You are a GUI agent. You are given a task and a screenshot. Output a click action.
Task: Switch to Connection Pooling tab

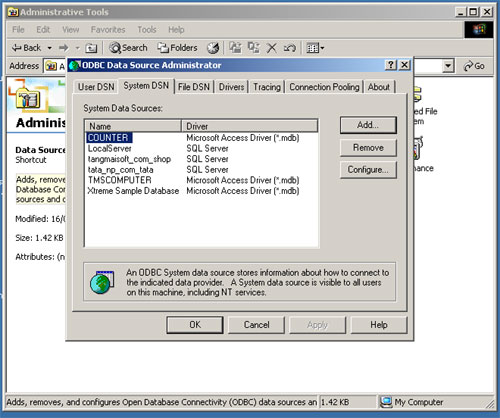(324, 87)
